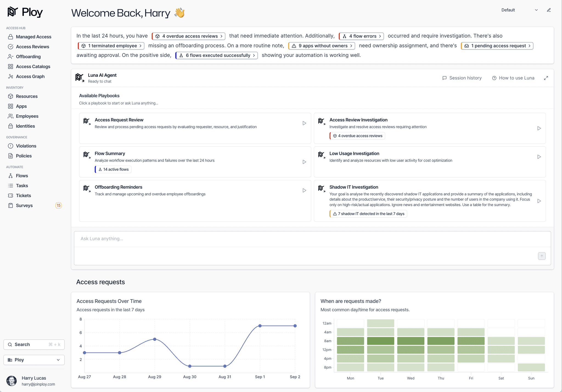Click the How to use Luna link
Image resolution: width=562 pixels, height=392 pixels.
pyautogui.click(x=513, y=78)
